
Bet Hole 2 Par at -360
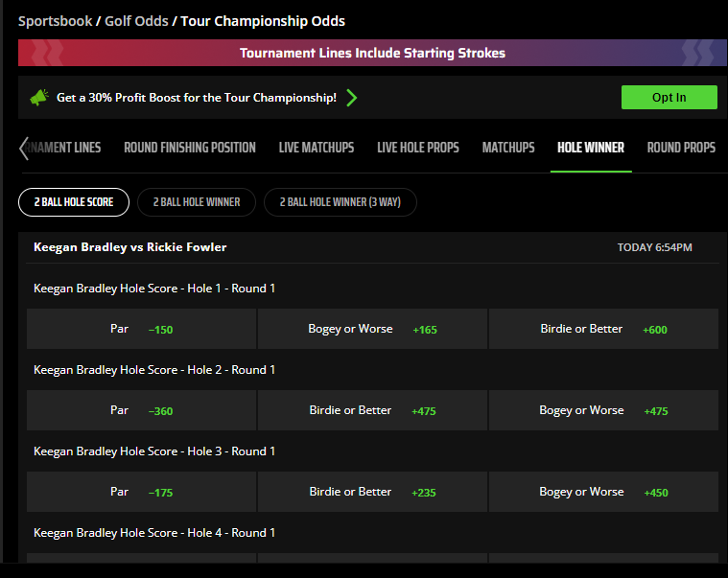pos(142,410)
